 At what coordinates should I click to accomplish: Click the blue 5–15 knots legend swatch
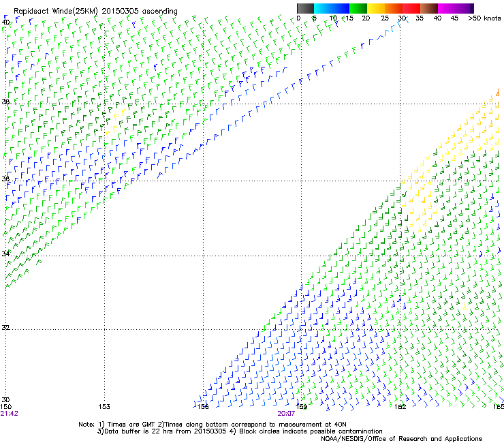pos(332,8)
